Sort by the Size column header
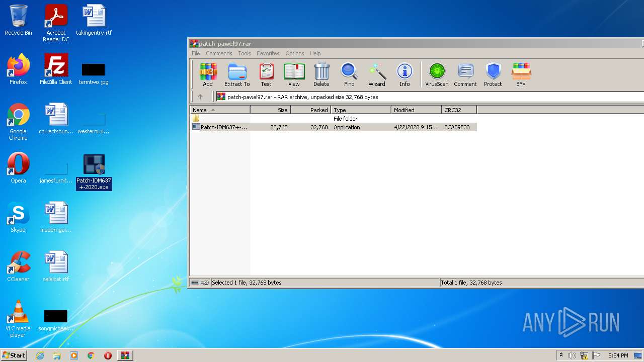 (x=271, y=110)
